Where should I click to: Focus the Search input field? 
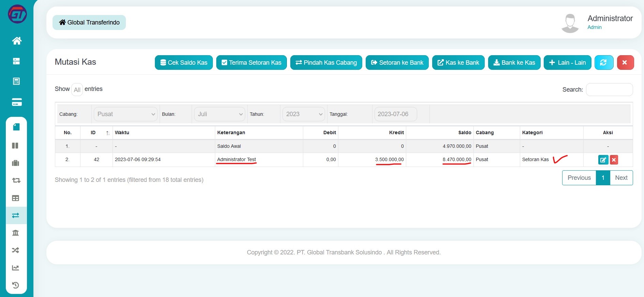[609, 90]
